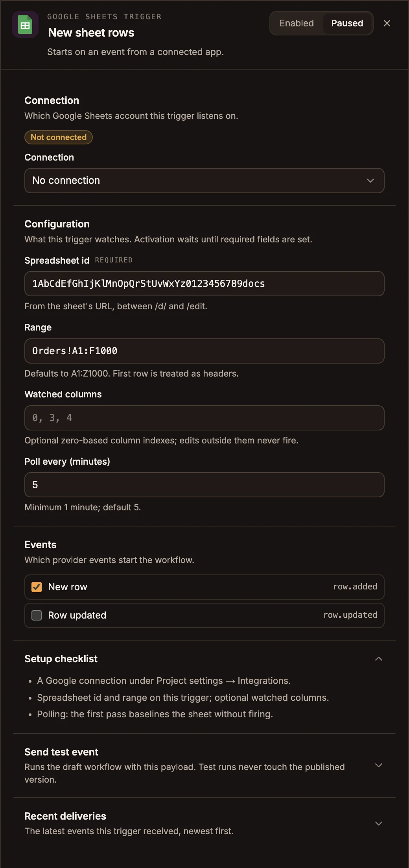This screenshot has width=409, height=868.
Task: Click the dropdown chevron in Connection field
Action: 370,181
